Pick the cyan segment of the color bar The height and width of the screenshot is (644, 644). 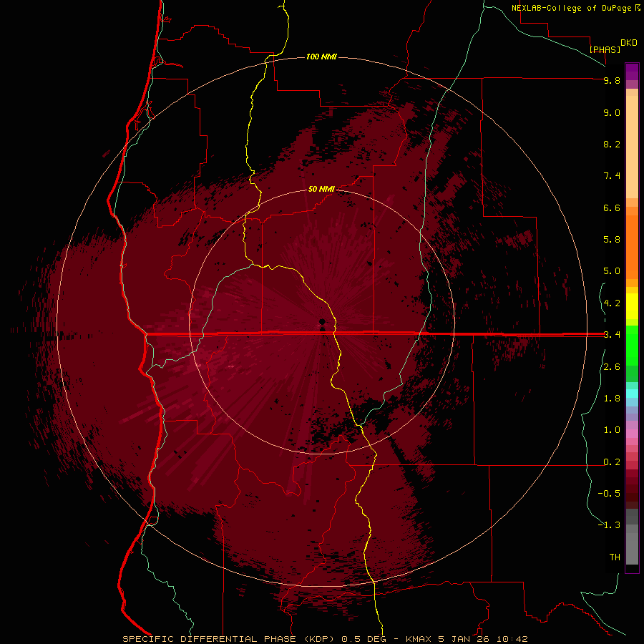(632, 394)
